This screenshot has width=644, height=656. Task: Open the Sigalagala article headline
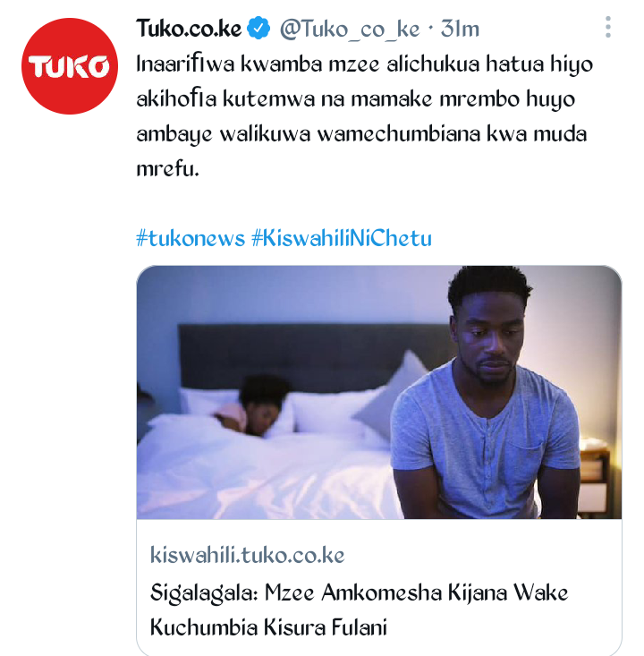359,610
